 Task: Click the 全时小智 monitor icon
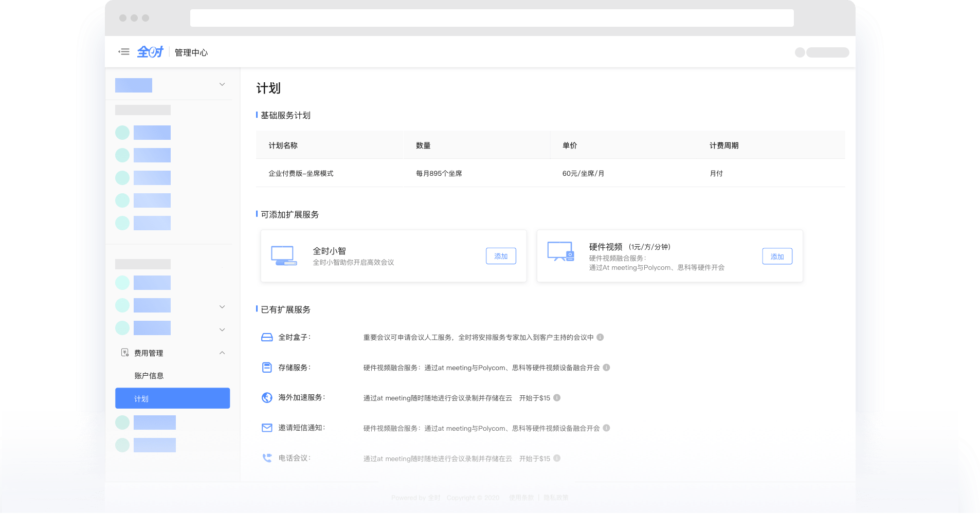pyautogui.click(x=284, y=255)
